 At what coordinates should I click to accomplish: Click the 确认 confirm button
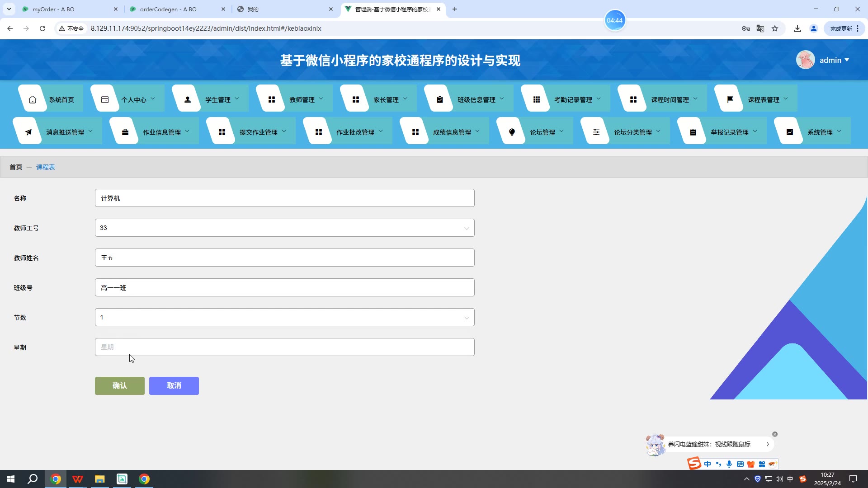120,385
